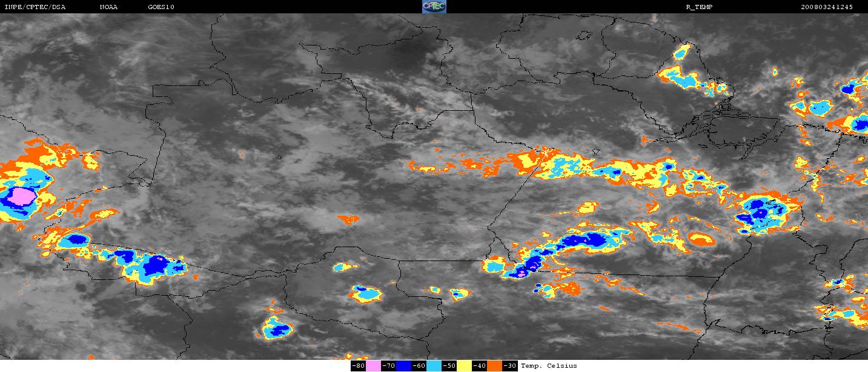868x372 pixels.
Task: Click the -30 legend value
Action: click(509, 366)
